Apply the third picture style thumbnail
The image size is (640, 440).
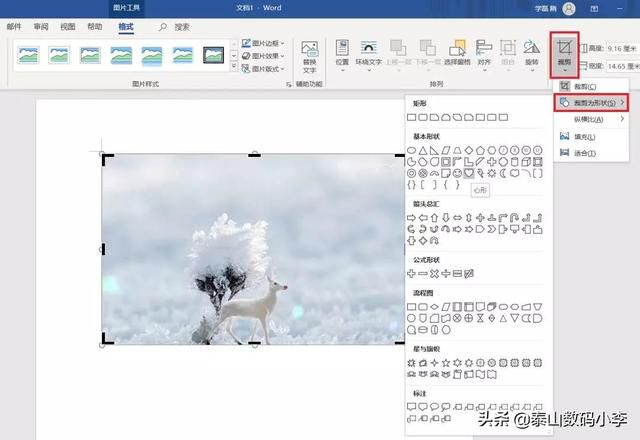pos(90,55)
